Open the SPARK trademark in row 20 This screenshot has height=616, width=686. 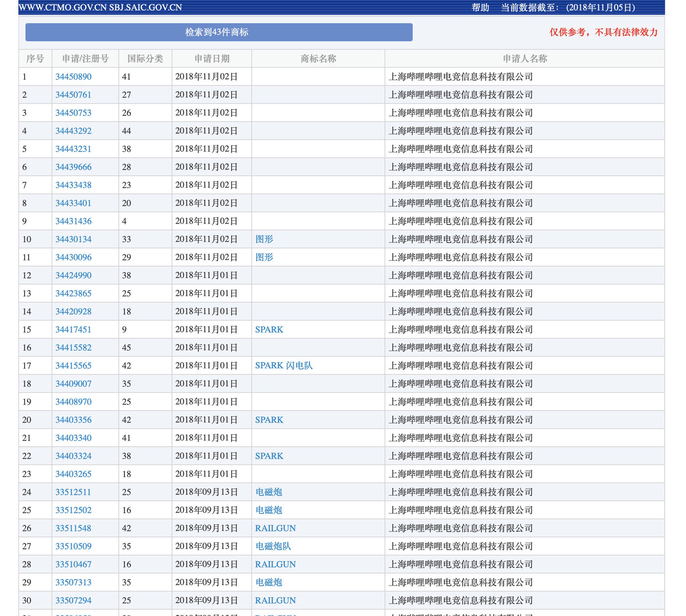[x=269, y=420]
